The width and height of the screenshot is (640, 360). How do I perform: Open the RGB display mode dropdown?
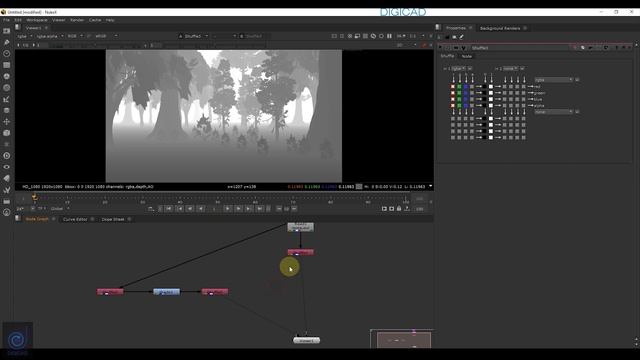75,36
